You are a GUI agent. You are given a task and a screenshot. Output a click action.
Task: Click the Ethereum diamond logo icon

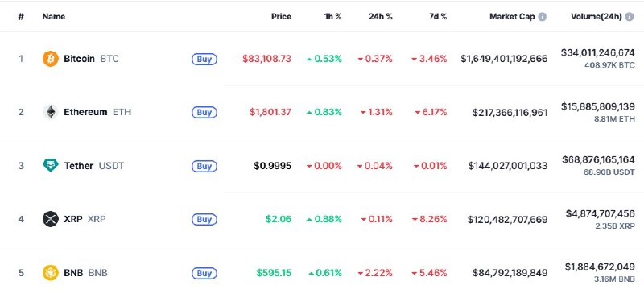(51, 112)
